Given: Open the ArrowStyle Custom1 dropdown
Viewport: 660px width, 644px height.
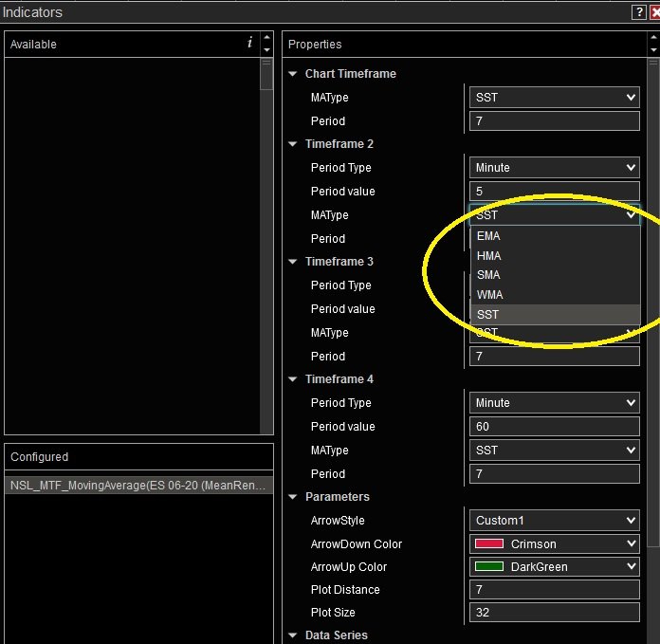Looking at the screenshot, I should click(x=555, y=521).
